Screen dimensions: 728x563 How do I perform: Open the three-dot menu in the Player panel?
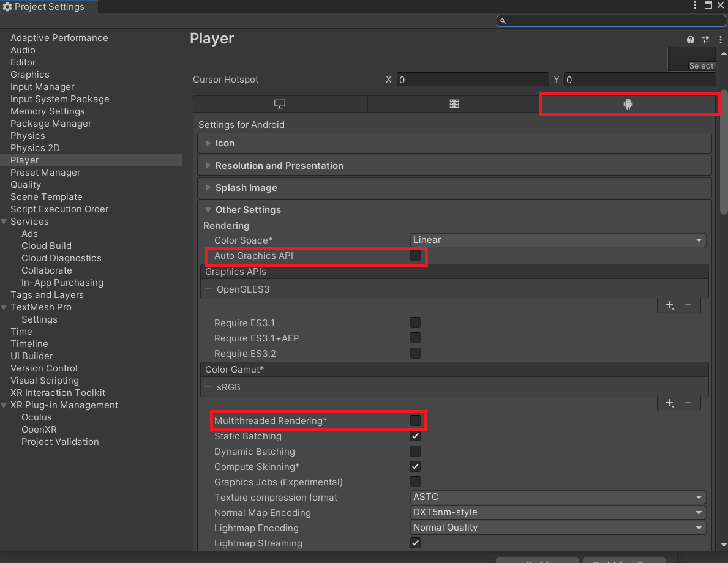pos(720,39)
